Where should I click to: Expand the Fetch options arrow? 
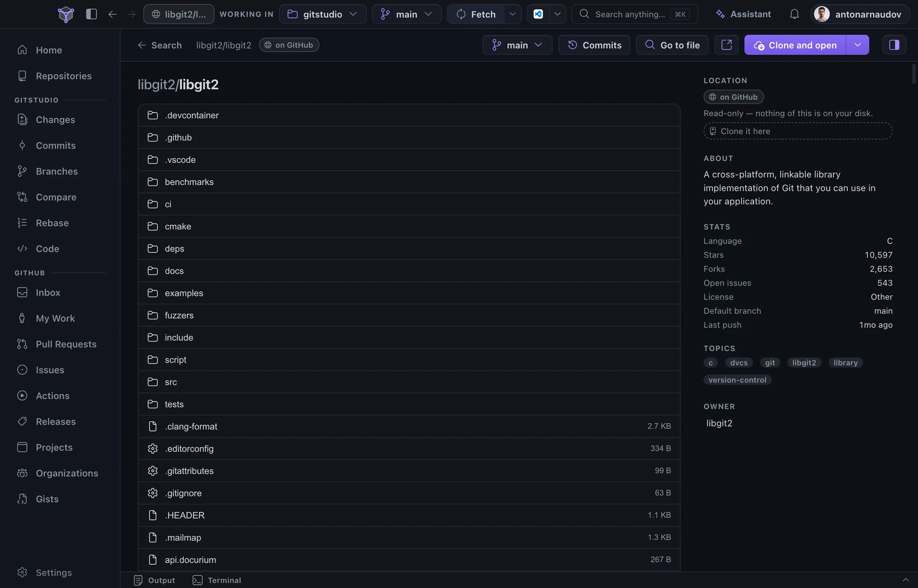click(512, 14)
